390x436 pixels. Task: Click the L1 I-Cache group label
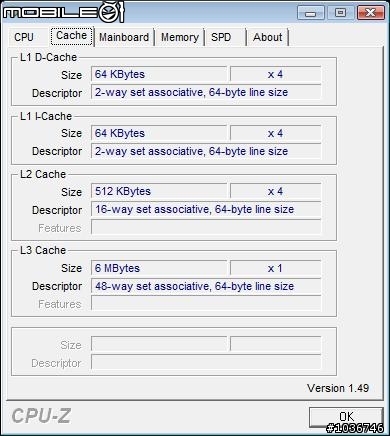tap(46, 116)
